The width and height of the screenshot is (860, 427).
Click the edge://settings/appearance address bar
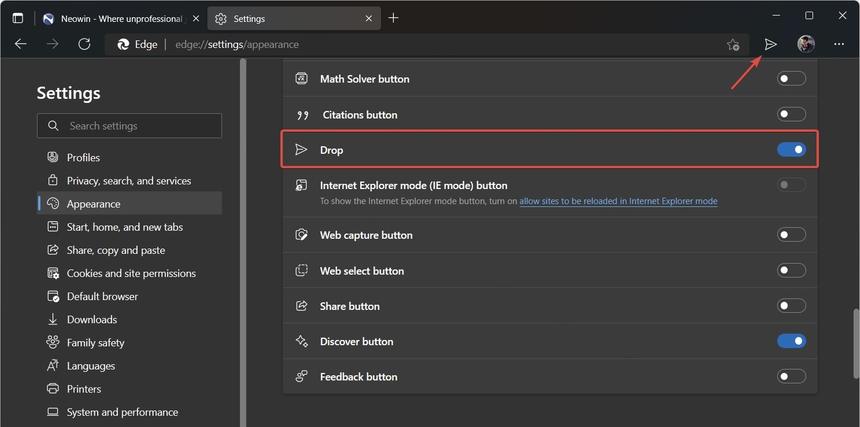[x=400, y=44]
